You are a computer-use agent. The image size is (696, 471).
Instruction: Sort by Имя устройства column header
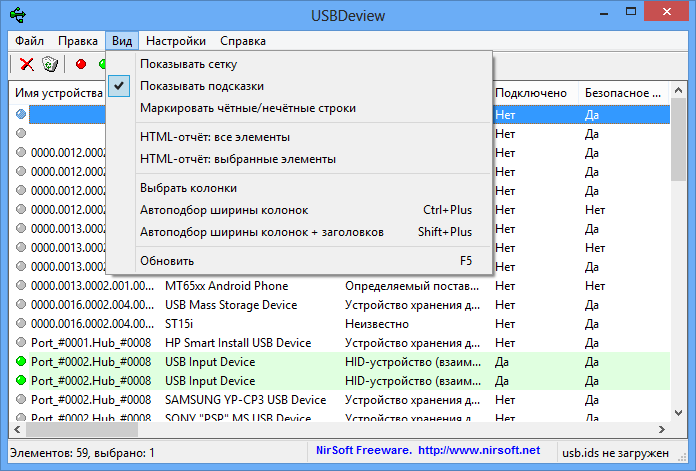coord(58,93)
